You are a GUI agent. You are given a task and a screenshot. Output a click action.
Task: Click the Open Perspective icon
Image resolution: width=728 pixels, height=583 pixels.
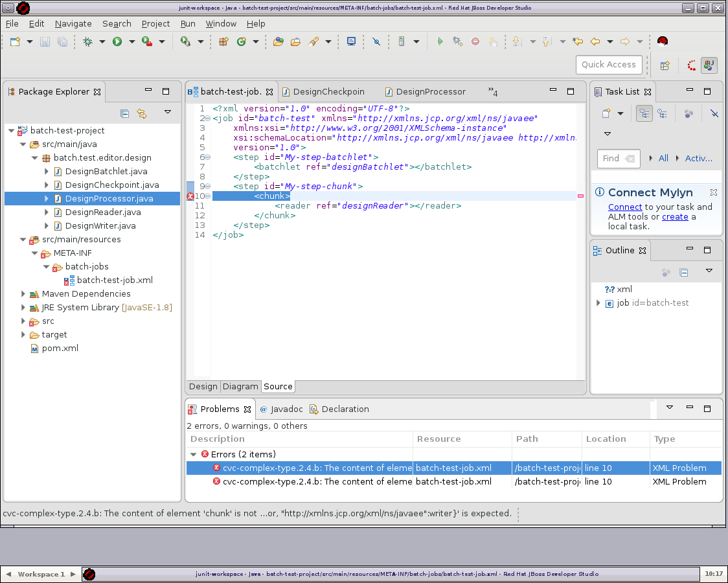coord(665,65)
